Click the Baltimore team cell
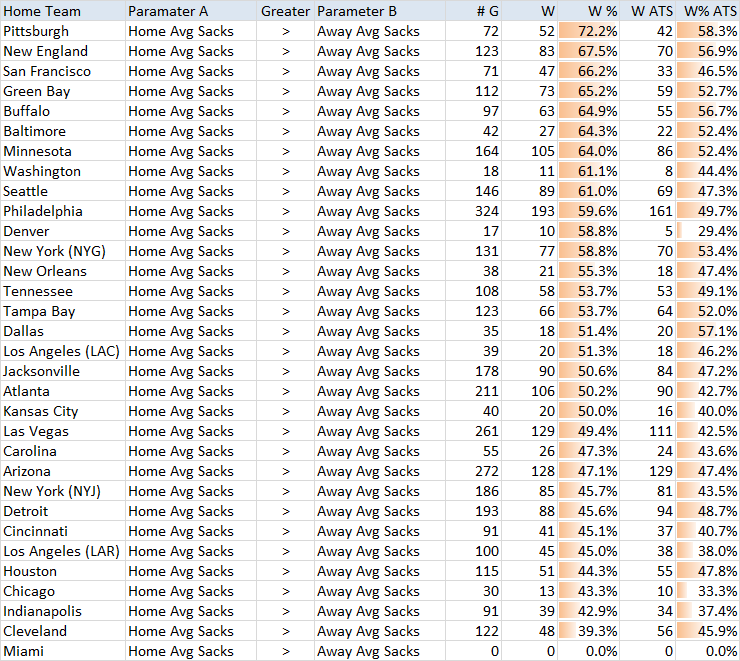The width and height of the screenshot is (740, 661). click(x=63, y=131)
